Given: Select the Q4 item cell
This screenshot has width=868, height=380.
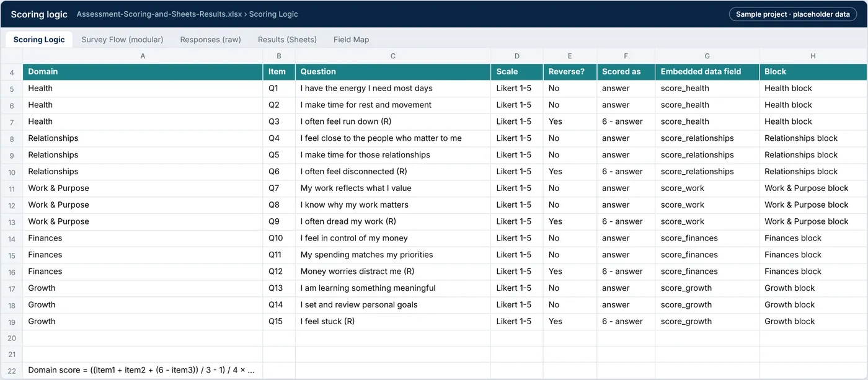Looking at the screenshot, I should [x=279, y=138].
